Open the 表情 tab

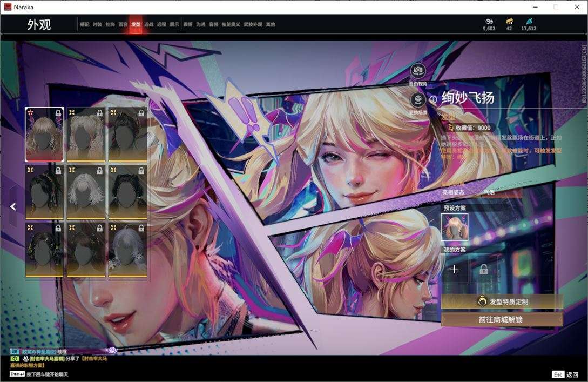coord(188,24)
